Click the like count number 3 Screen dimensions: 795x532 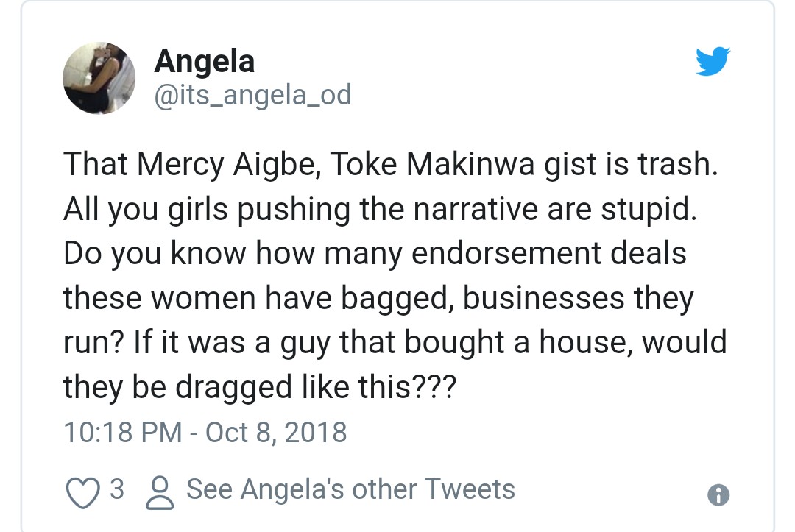tap(117, 489)
